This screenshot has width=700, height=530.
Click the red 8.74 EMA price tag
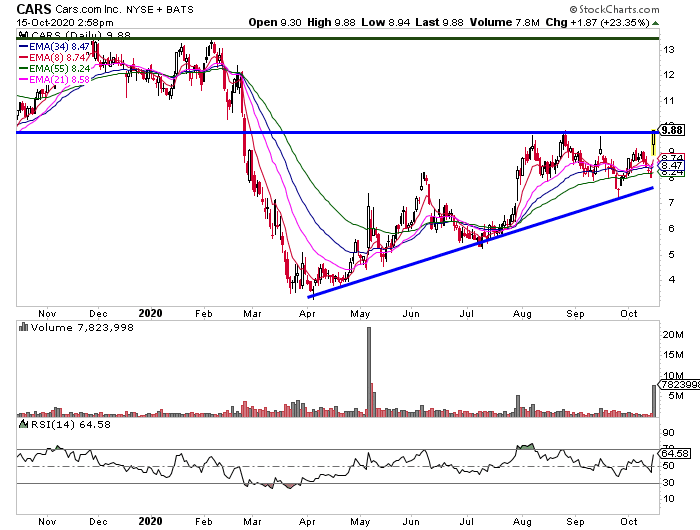click(x=672, y=158)
